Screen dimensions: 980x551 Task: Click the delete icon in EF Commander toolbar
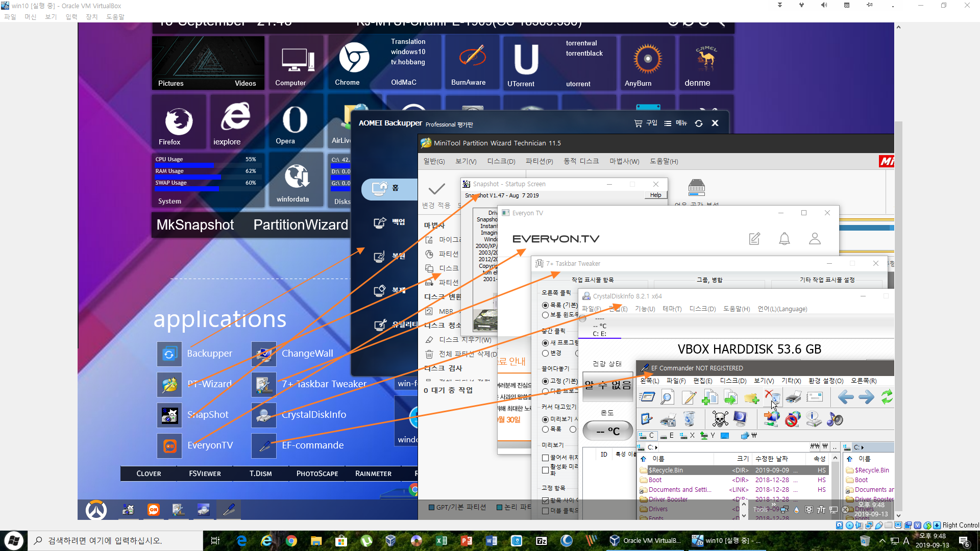click(x=772, y=397)
